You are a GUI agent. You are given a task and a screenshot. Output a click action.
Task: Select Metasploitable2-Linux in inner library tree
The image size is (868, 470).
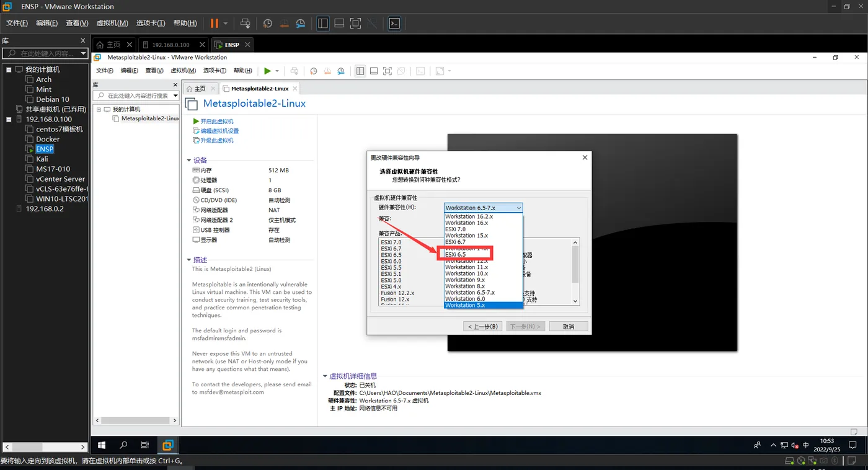tap(150, 118)
